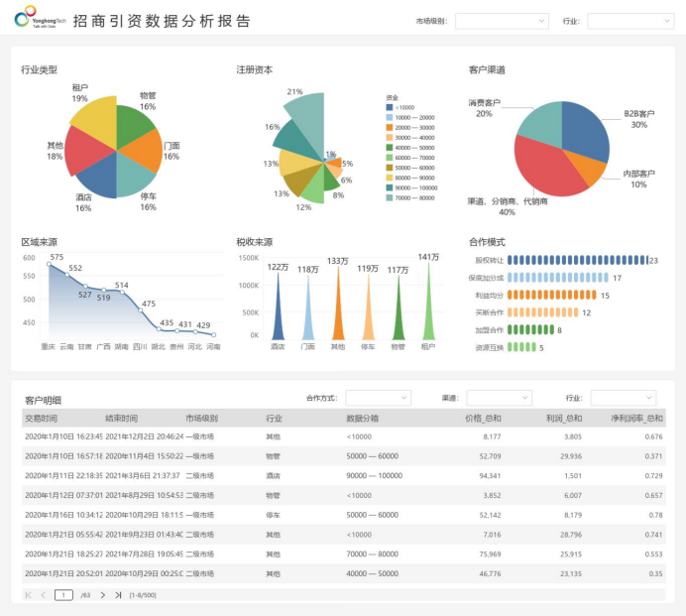
Task: Click the 70000 — 80000 legend swatch
Action: click(390, 197)
